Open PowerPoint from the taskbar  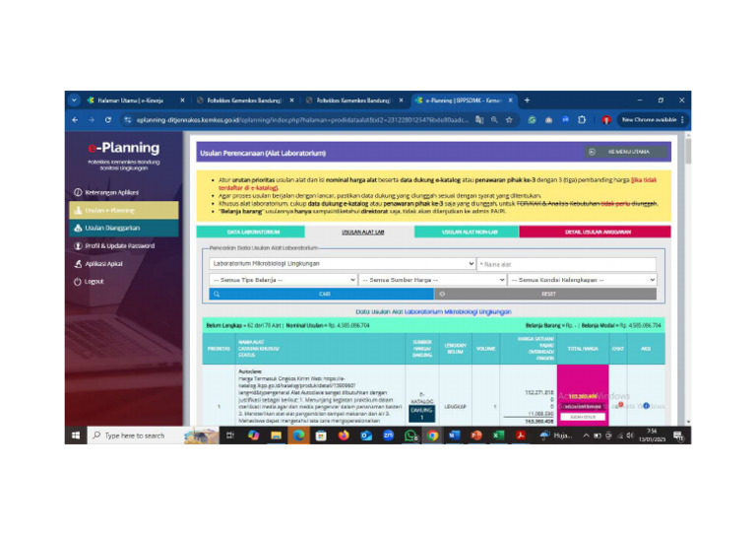pyautogui.click(x=476, y=435)
